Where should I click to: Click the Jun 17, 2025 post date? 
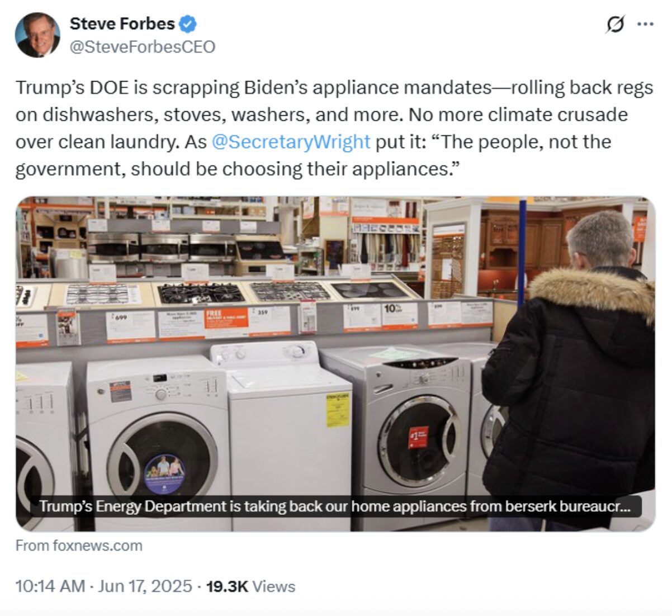145,586
